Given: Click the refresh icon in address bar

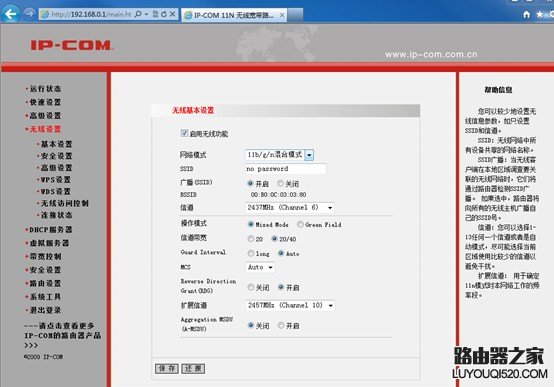Looking at the screenshot, I should (x=164, y=14).
